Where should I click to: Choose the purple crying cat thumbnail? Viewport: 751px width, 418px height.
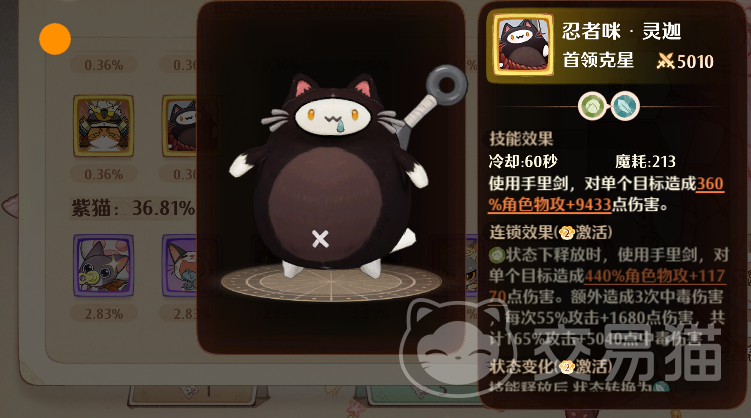point(180,265)
